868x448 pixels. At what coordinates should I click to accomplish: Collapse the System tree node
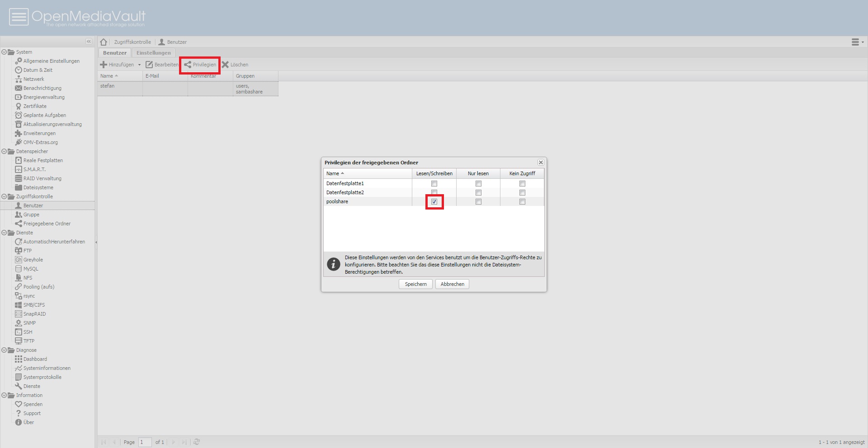click(x=4, y=52)
